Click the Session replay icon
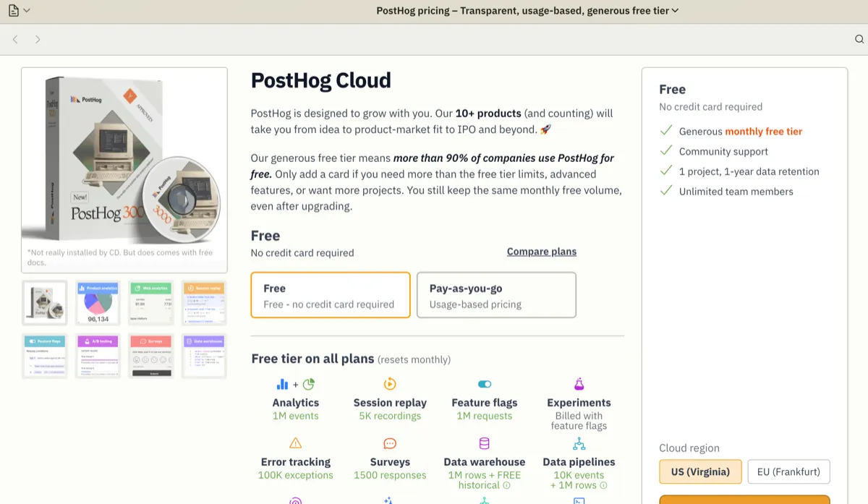The height and width of the screenshot is (504, 868). pyautogui.click(x=389, y=384)
